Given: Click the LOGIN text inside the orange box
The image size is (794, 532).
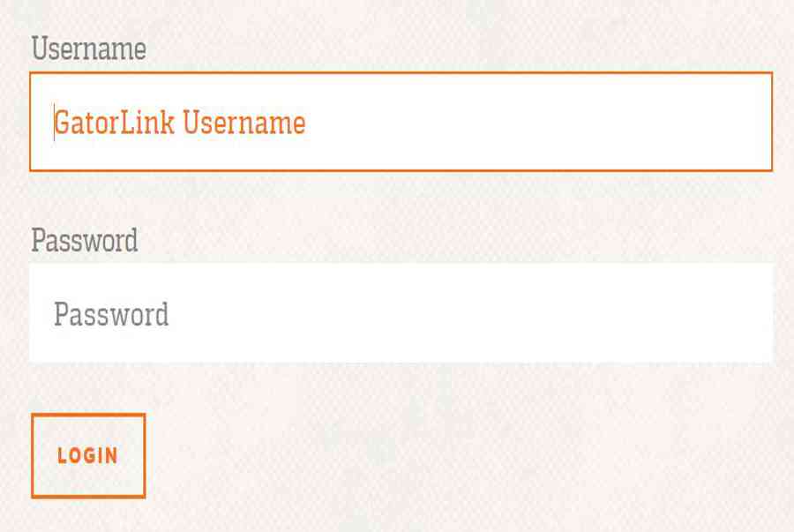Looking at the screenshot, I should [87, 455].
